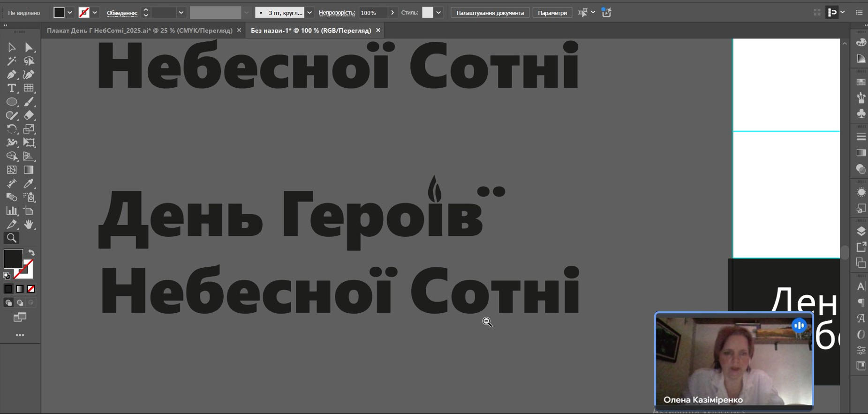Viewport: 868px width, 414px height.
Task: Select the Pen tool
Action: (12, 75)
